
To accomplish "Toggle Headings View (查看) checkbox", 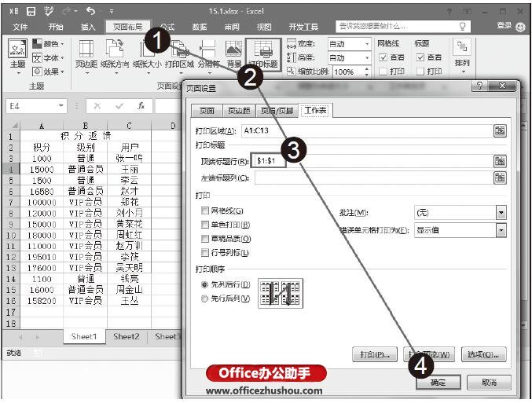I will 420,57.
